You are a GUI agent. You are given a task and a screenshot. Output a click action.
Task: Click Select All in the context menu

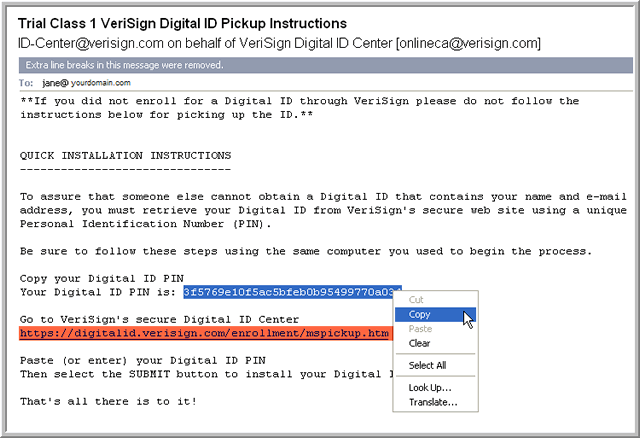point(435,365)
